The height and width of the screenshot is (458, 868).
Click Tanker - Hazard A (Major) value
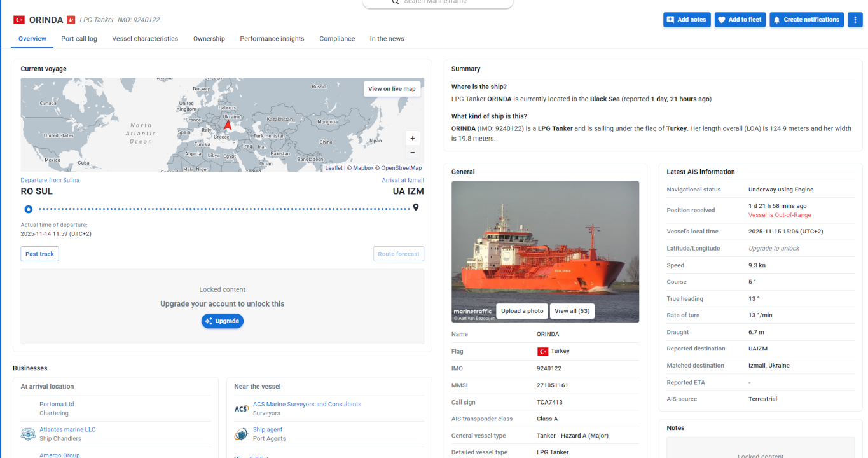[x=572, y=436]
